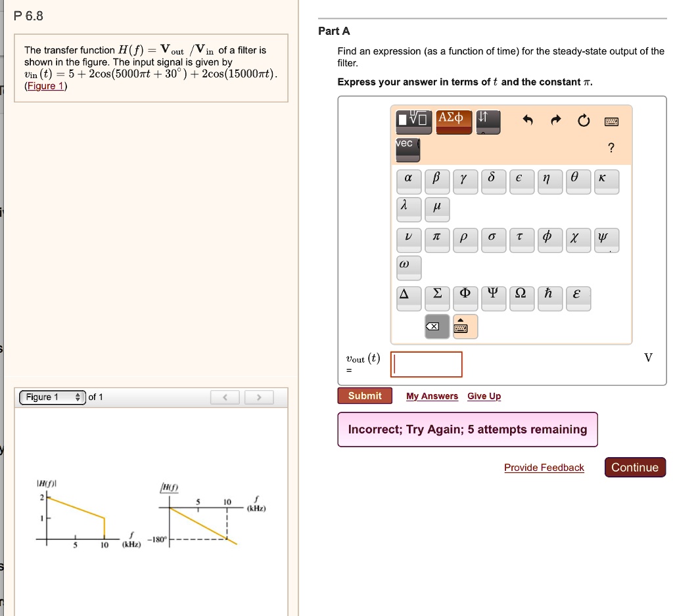Insert tau symbol
The width and height of the screenshot is (673, 616).
pyautogui.click(x=521, y=240)
